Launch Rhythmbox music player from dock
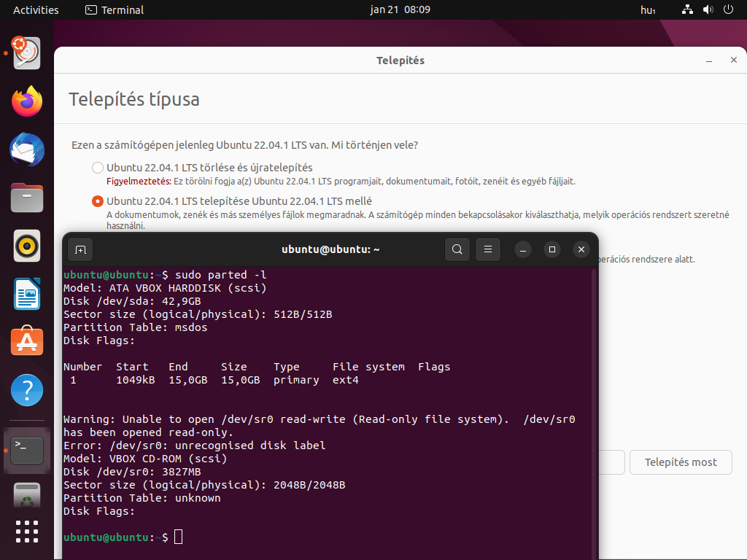This screenshot has height=560, width=747. pos(27,246)
